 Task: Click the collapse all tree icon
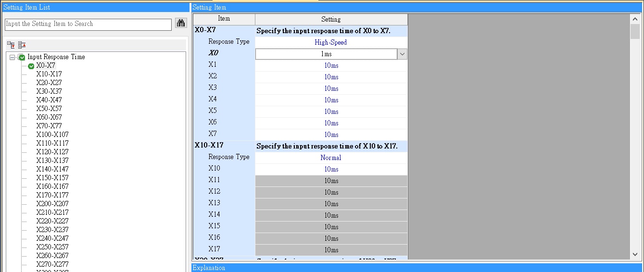[x=22, y=45]
